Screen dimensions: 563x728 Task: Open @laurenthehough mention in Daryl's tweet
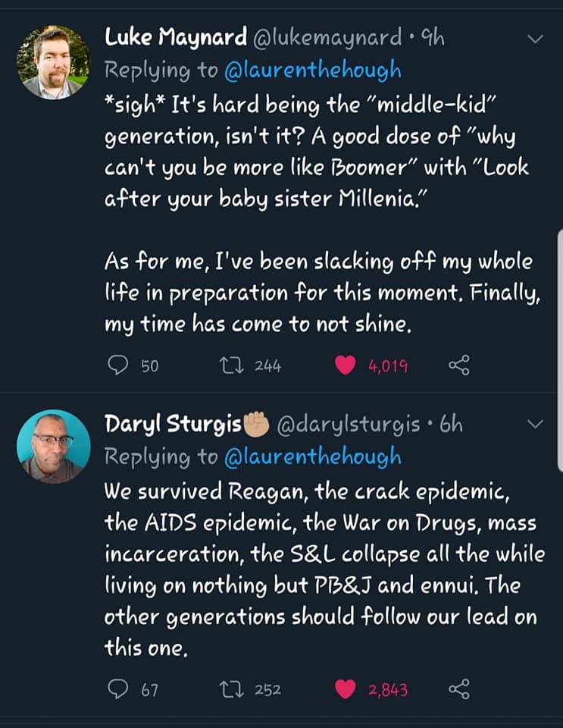[312, 457]
